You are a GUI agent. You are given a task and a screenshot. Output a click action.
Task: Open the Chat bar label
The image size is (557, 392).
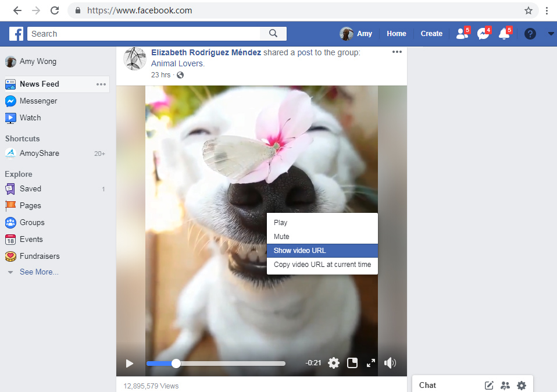[427, 385]
